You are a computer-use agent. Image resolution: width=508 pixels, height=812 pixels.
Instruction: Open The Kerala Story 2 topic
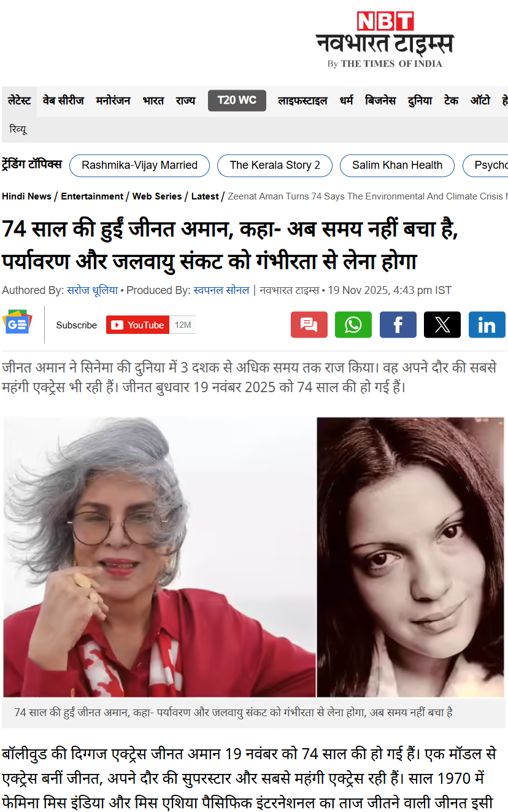coord(275,165)
